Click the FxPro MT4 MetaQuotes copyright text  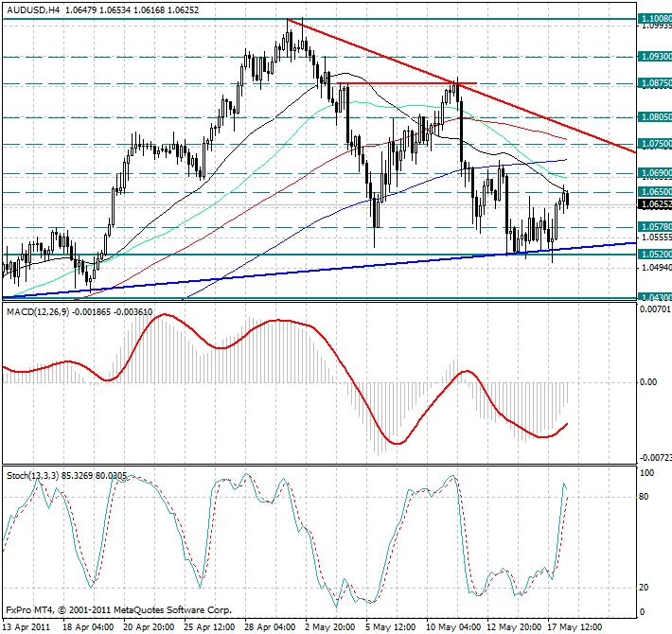point(118,610)
